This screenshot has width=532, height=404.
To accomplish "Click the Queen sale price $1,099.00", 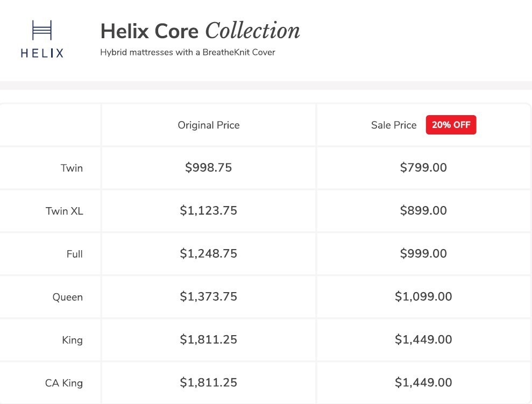I will pyautogui.click(x=423, y=297).
